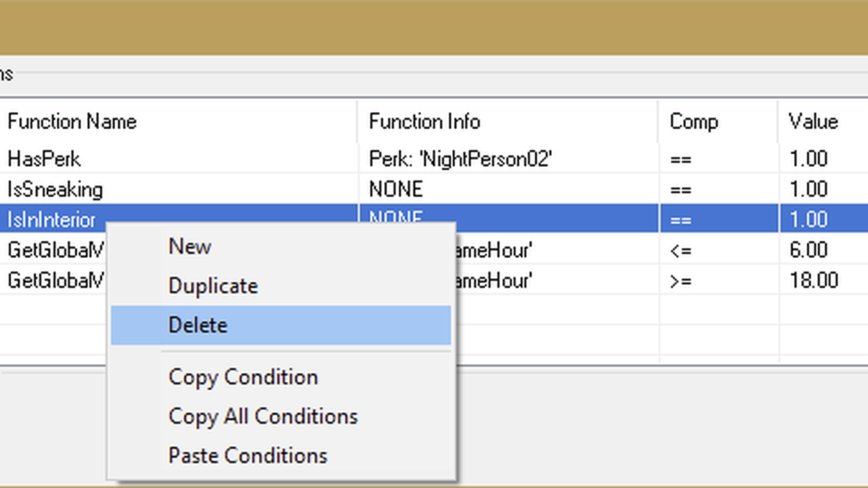Click the Comp column header

click(693, 121)
